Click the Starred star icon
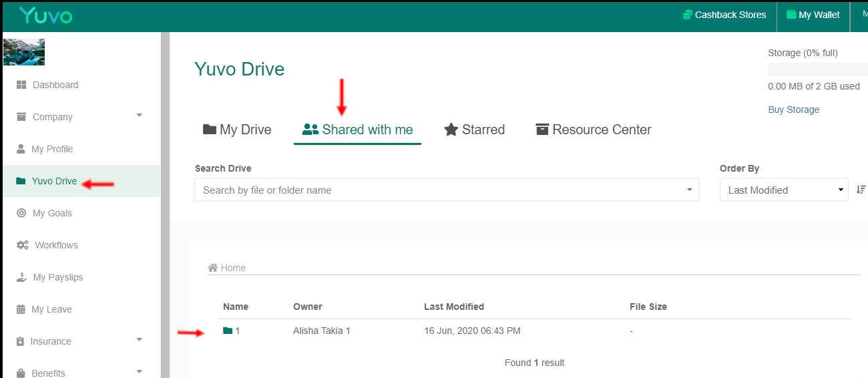This screenshot has height=378, width=868. click(x=451, y=129)
